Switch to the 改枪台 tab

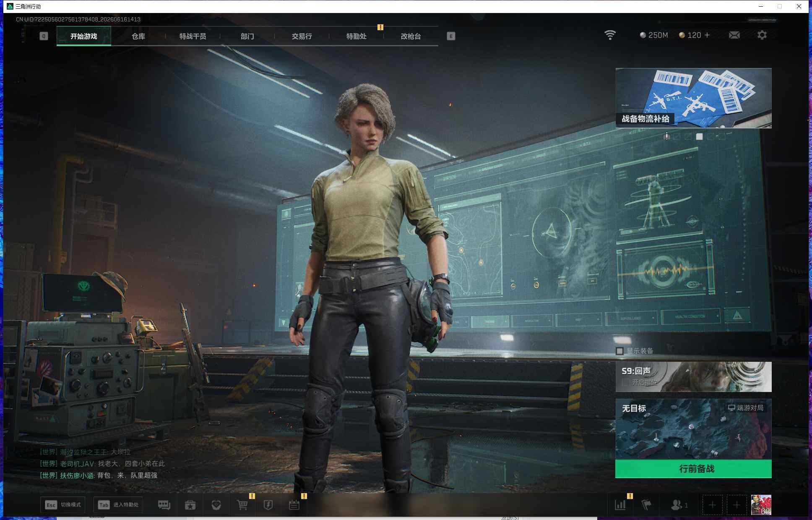coord(411,36)
